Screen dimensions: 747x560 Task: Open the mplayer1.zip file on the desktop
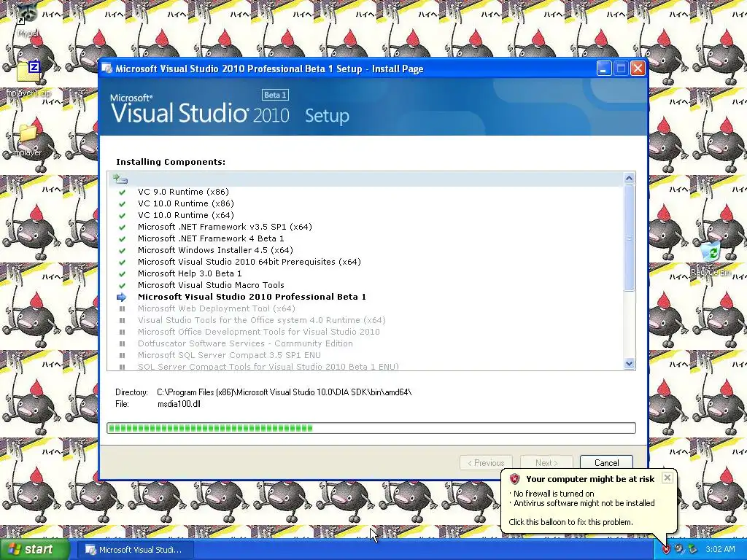tap(28, 76)
